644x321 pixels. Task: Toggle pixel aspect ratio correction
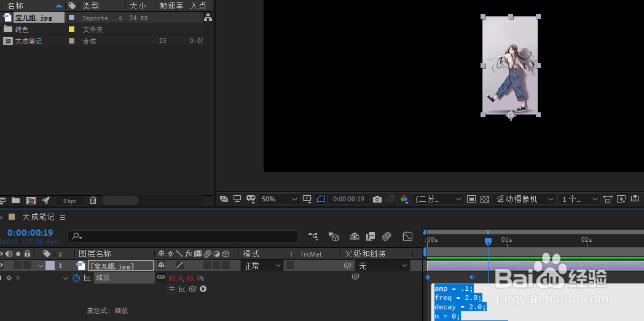tap(608, 199)
